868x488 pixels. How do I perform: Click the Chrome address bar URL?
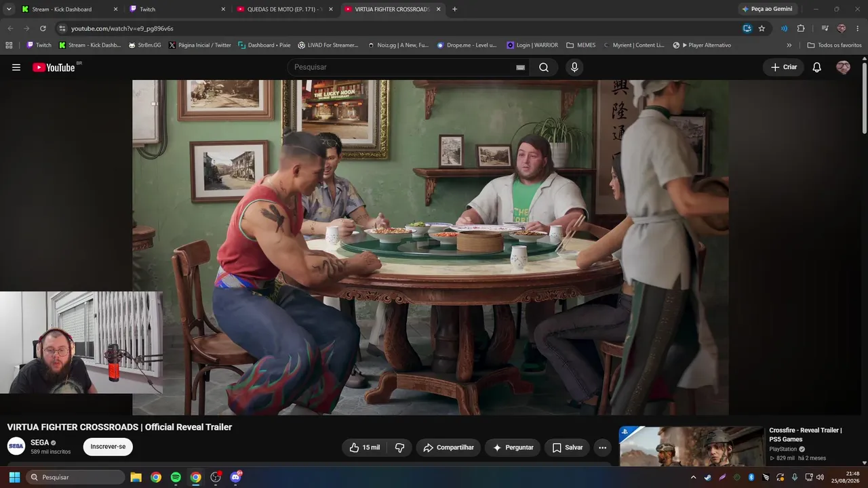[x=122, y=28]
